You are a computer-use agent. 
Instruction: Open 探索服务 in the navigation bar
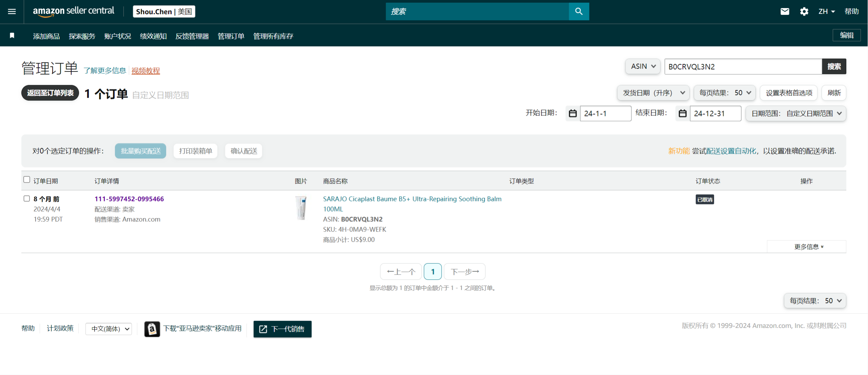[82, 36]
